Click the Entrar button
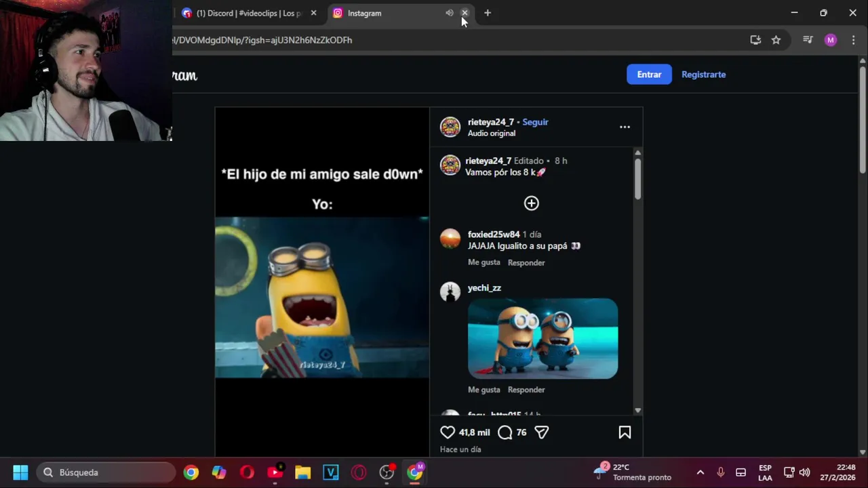The height and width of the screenshot is (488, 868). [x=649, y=75]
